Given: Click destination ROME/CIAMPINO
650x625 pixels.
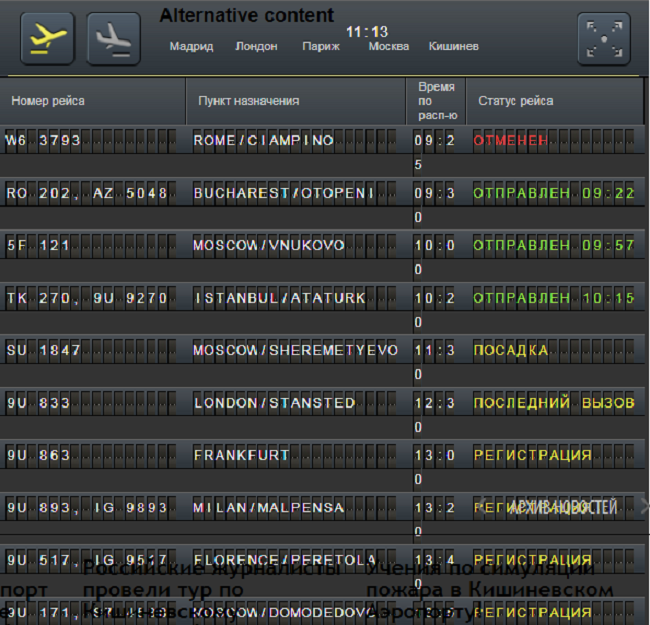Looking at the screenshot, I should coord(264,141).
